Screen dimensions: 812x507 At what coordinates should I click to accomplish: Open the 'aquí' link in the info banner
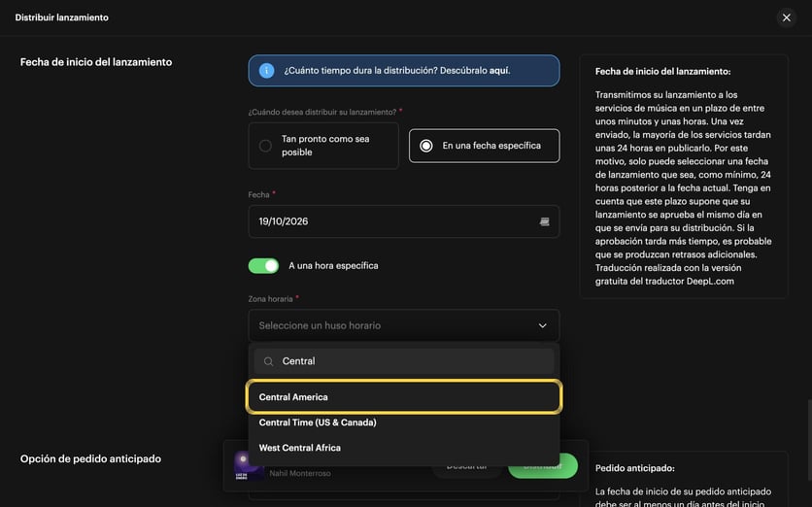[499, 71]
